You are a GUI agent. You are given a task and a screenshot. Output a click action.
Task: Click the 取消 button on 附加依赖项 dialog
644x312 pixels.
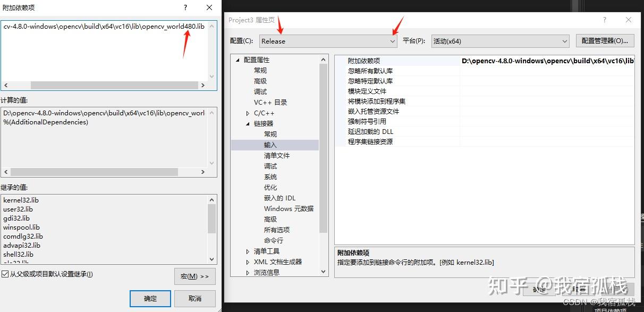(194, 299)
